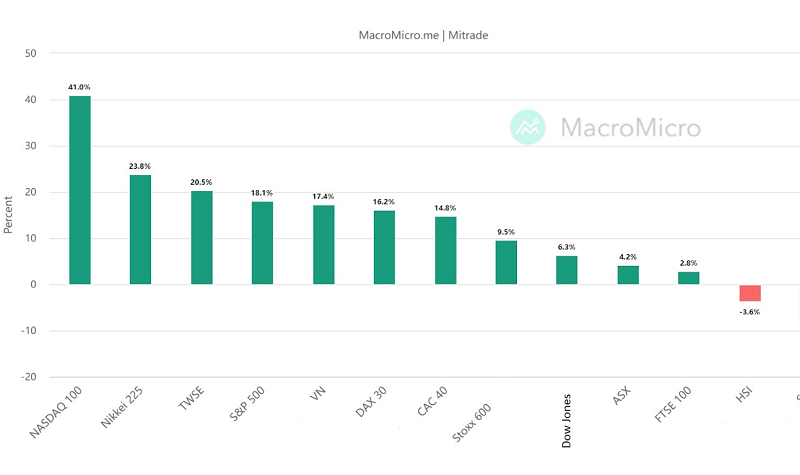This screenshot has height=475, width=800.
Task: Click the Percent y-axis title
Action: pos(9,215)
